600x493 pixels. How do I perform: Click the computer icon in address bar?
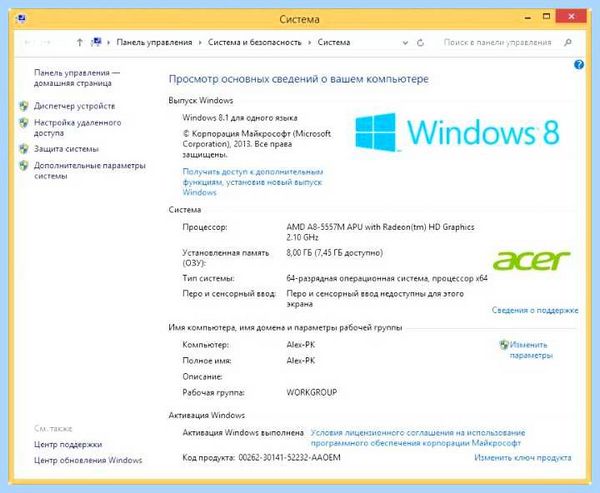[96, 42]
